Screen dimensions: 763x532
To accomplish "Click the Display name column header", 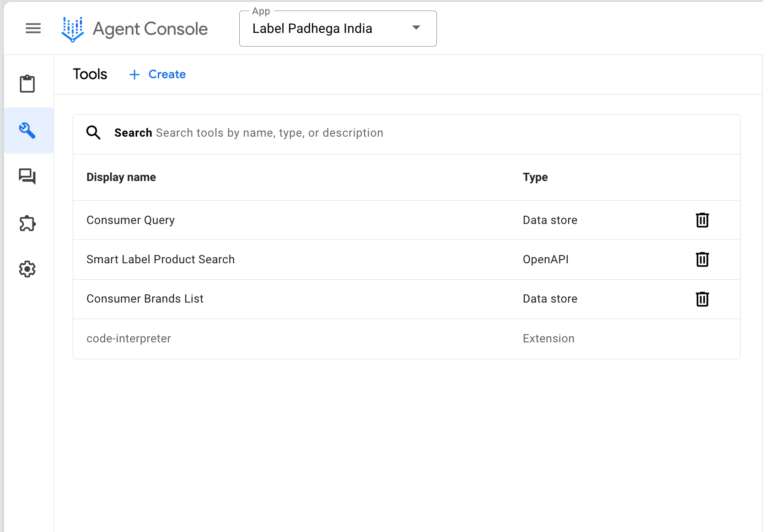I will (121, 177).
